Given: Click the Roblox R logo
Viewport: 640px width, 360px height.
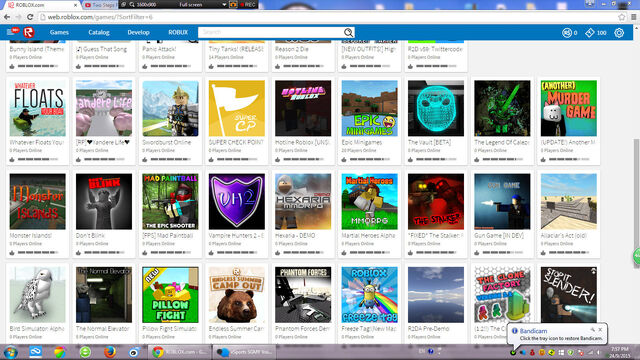Looking at the screenshot, I should (x=29, y=32).
